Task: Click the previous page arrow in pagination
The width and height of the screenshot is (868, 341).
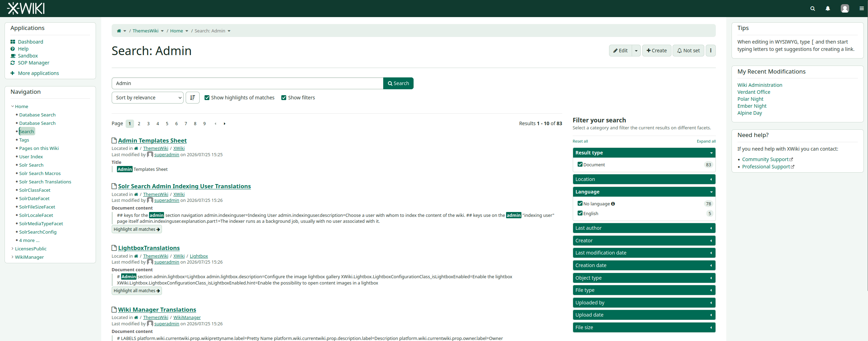Action: click(x=215, y=123)
